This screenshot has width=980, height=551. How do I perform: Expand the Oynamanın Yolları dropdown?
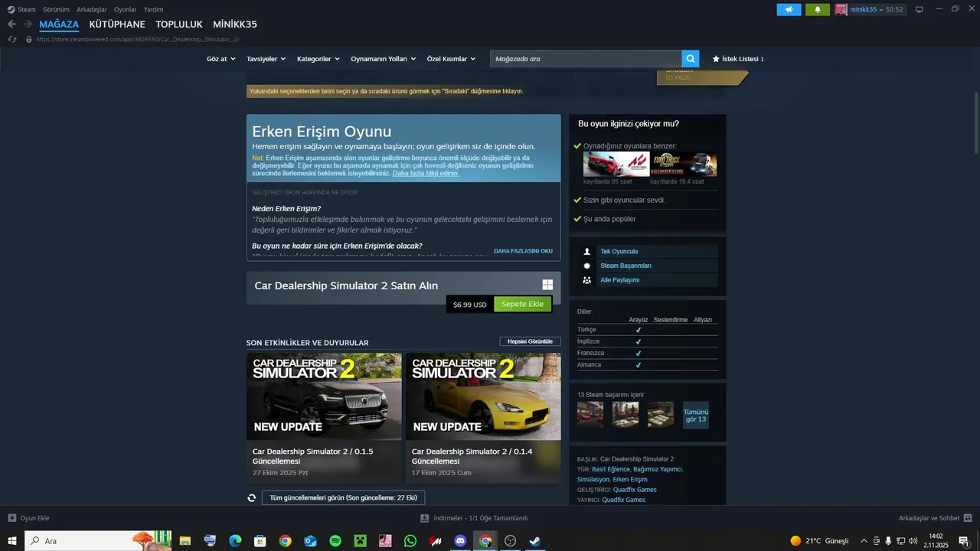coord(383,59)
